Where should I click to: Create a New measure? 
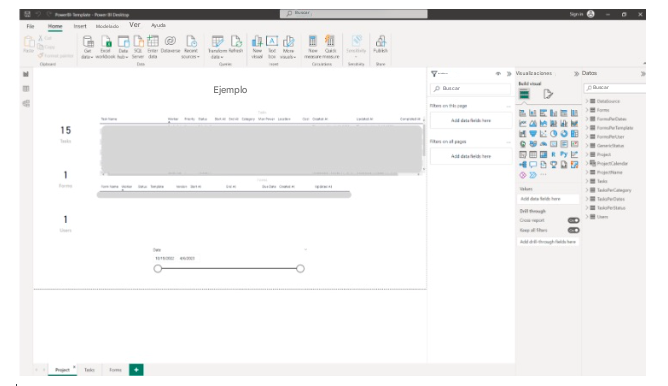coord(313,46)
